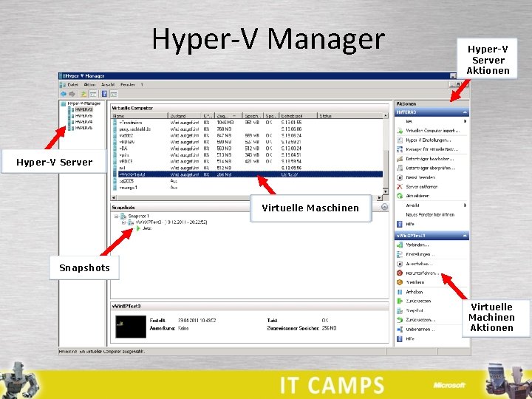
Task: Open the Ansicht submenu arrow in actions pane
Action: pos(465,205)
